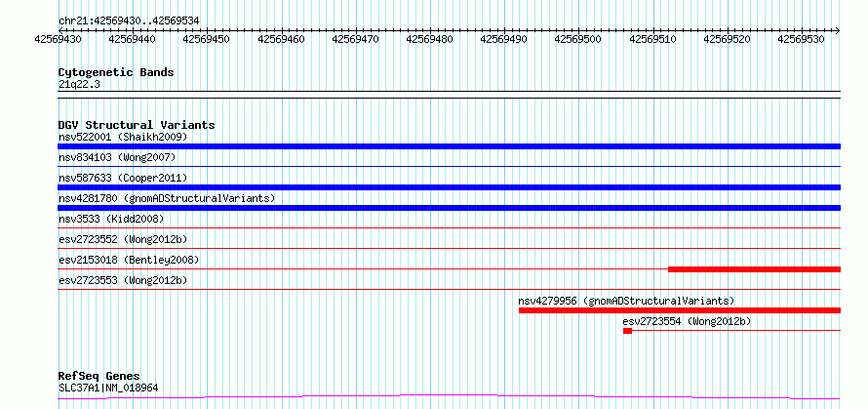Click ruler tick label 42569500

tap(578, 39)
